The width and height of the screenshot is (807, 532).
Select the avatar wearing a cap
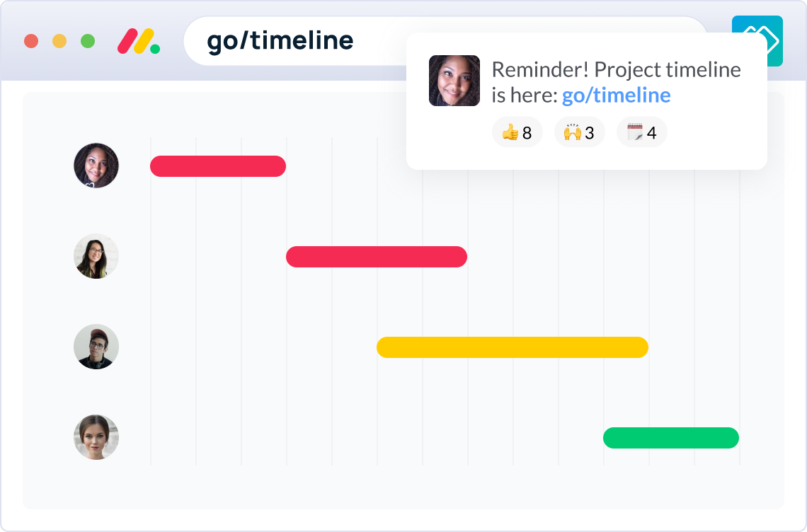coord(96,347)
